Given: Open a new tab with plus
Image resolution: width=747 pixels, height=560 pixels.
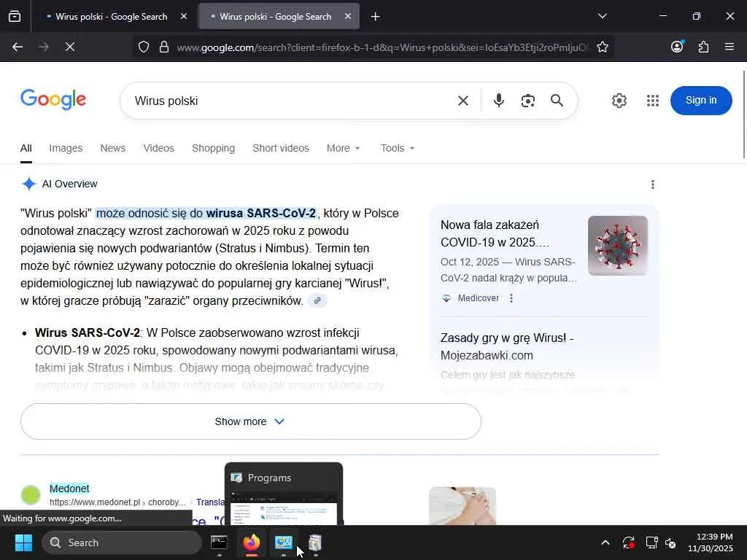Looking at the screenshot, I should [x=376, y=17].
